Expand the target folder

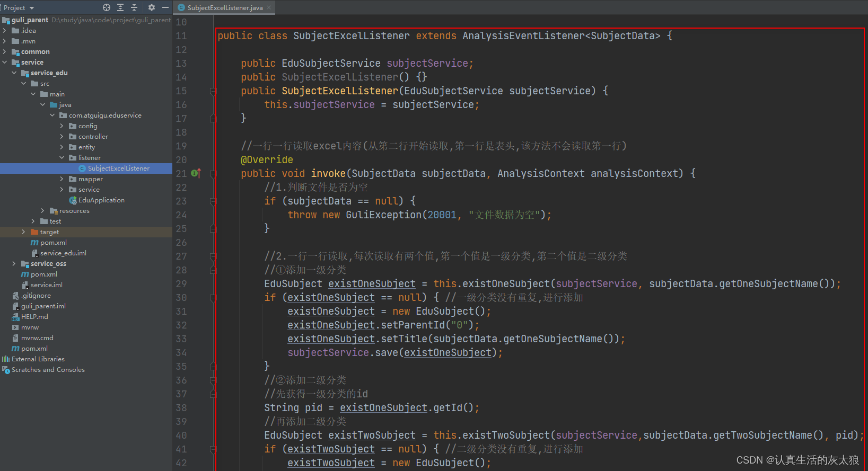pyautogui.click(x=24, y=232)
